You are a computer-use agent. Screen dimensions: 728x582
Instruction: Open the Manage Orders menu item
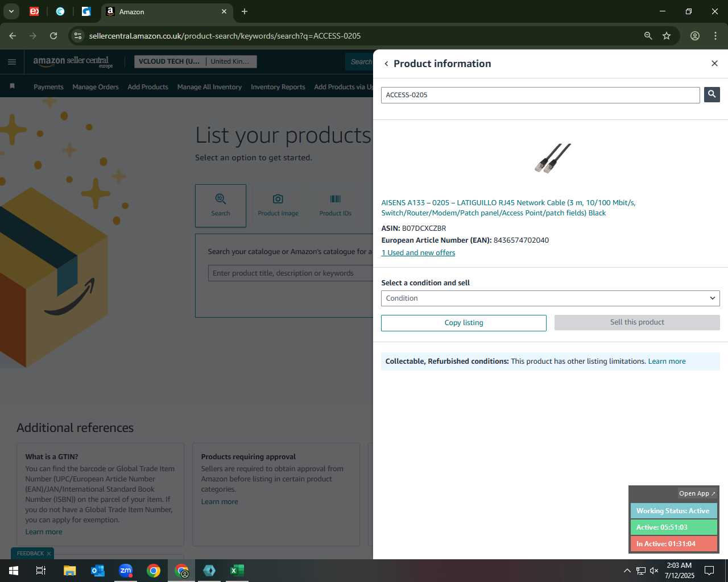click(96, 87)
